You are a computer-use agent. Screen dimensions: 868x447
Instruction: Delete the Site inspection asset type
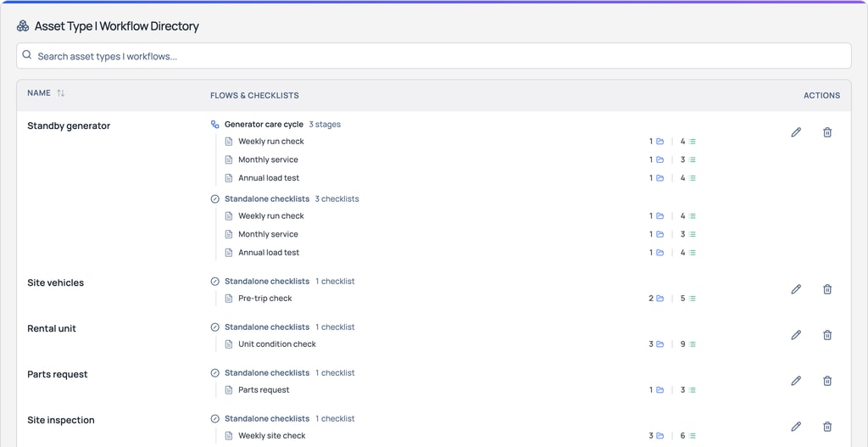[x=827, y=427]
